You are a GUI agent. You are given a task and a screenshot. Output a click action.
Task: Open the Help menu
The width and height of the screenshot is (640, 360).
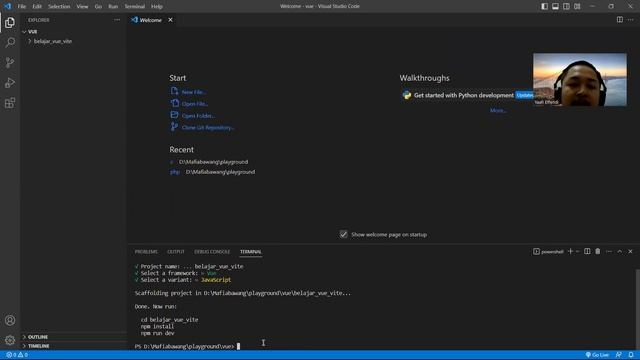pyautogui.click(x=157, y=6)
